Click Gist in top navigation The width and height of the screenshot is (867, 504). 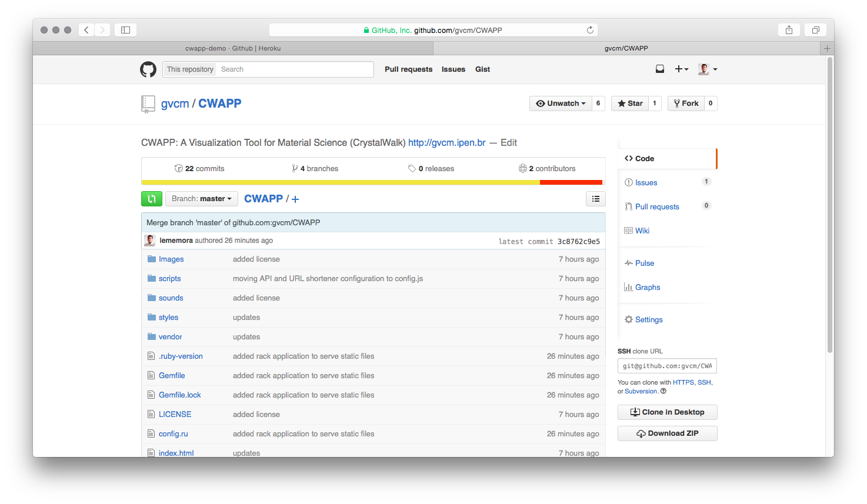point(482,69)
